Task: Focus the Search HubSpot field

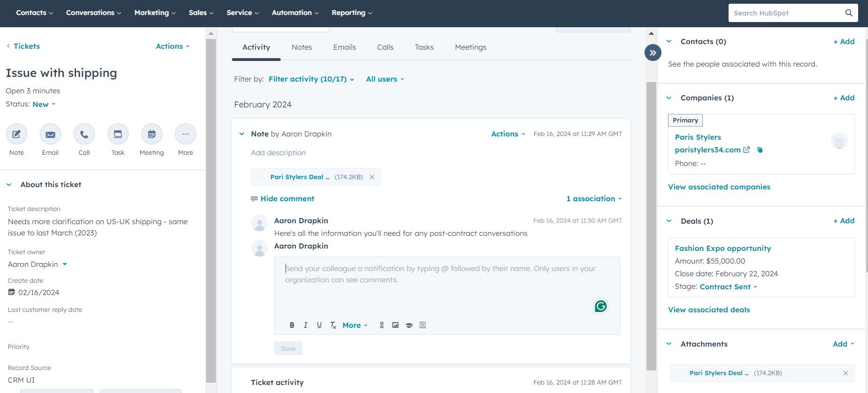Action: pos(786,13)
